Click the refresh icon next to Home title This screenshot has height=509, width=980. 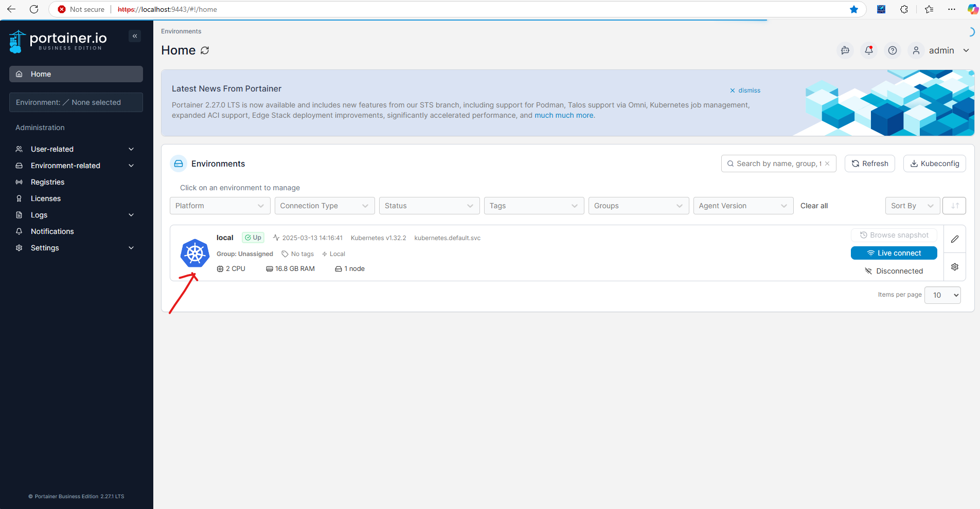tap(205, 50)
